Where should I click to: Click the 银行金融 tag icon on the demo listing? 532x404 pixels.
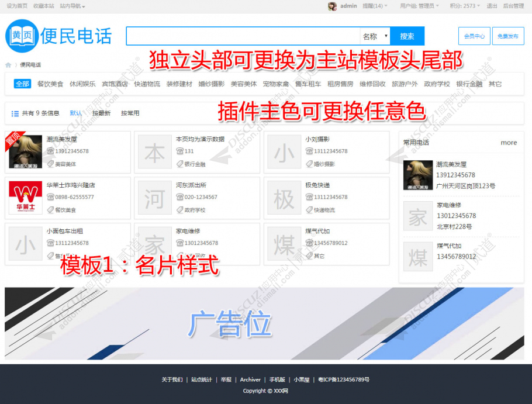click(179, 164)
